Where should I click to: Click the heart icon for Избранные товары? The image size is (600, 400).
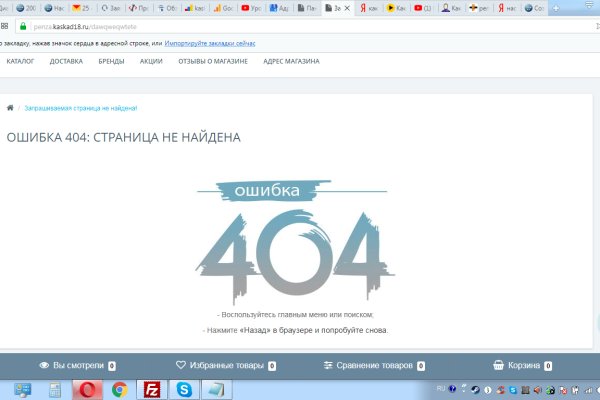pyautogui.click(x=181, y=366)
